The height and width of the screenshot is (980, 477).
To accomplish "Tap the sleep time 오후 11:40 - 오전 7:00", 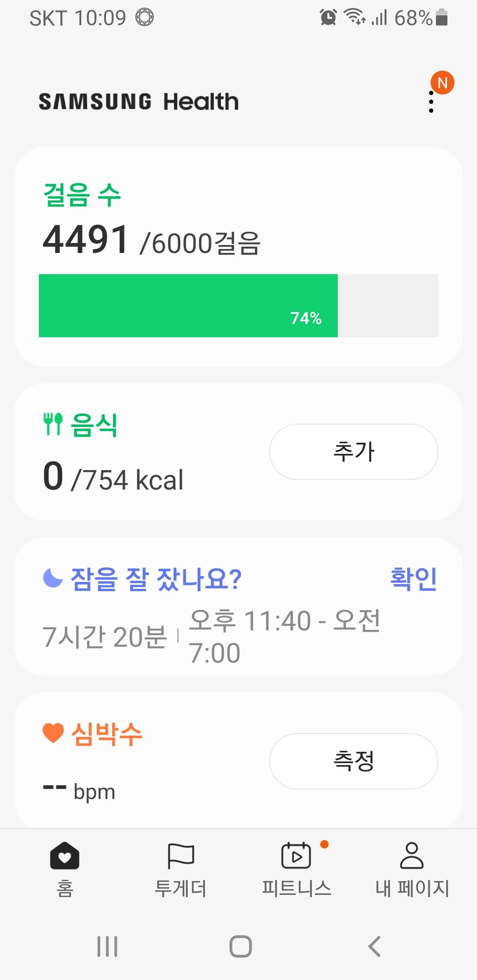I will (284, 636).
